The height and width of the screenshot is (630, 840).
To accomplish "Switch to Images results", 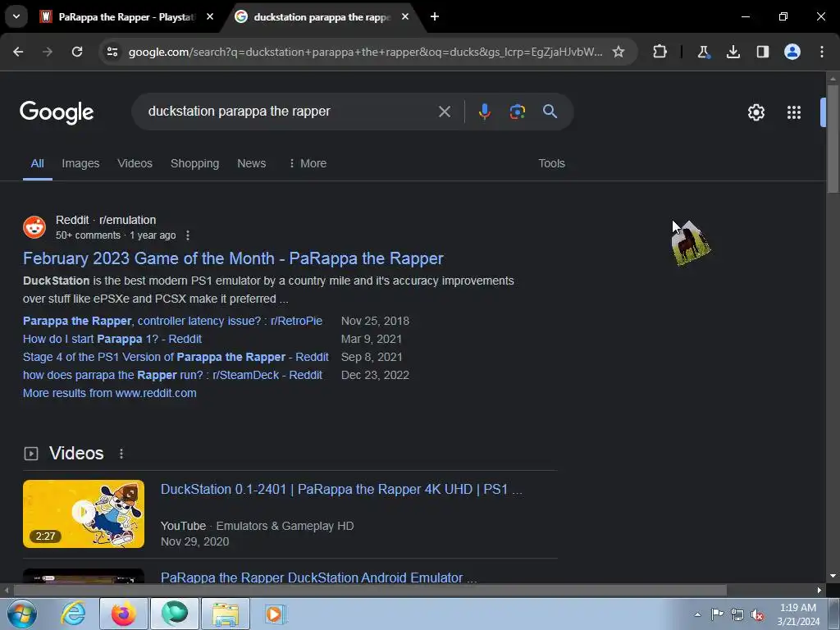I will (x=80, y=163).
